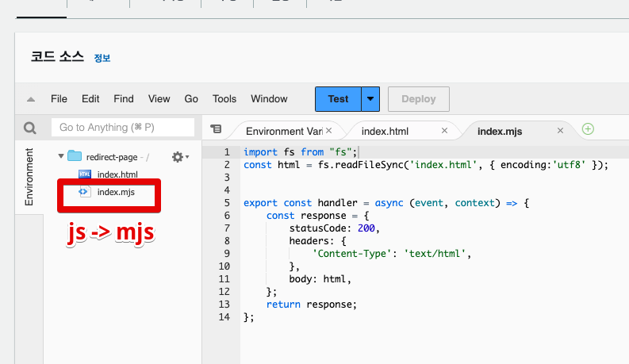Open the Test button dropdown arrow

point(370,99)
